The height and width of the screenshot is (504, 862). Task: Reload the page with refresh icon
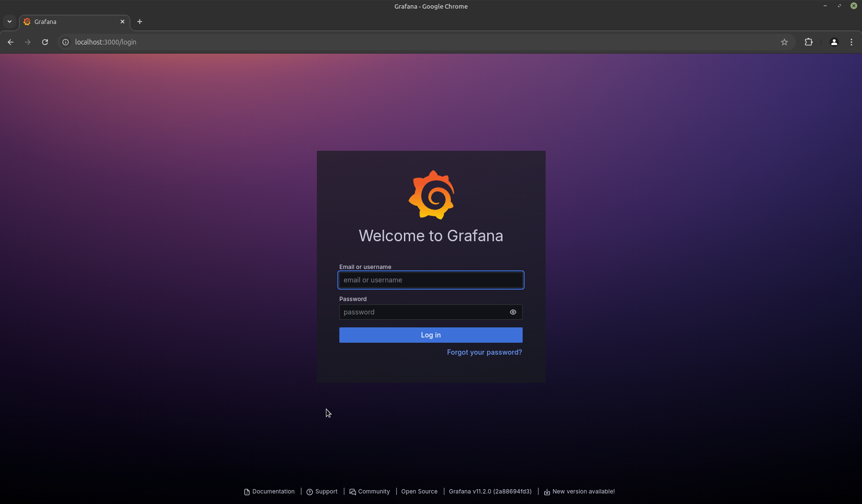pyautogui.click(x=45, y=42)
